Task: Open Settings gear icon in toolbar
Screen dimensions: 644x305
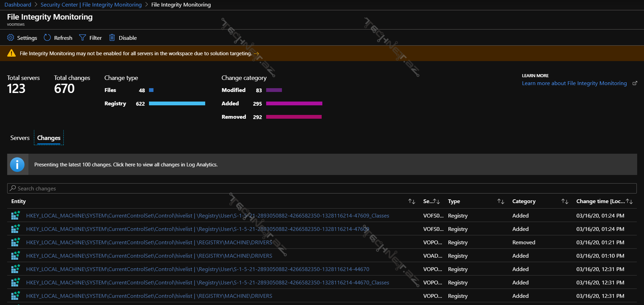Action: click(x=11, y=38)
